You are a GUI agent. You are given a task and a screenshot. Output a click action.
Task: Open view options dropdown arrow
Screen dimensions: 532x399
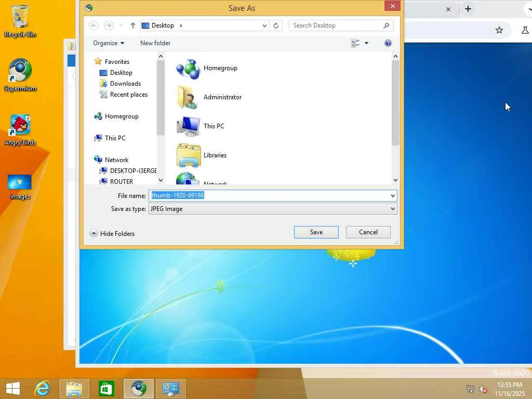pyautogui.click(x=366, y=43)
